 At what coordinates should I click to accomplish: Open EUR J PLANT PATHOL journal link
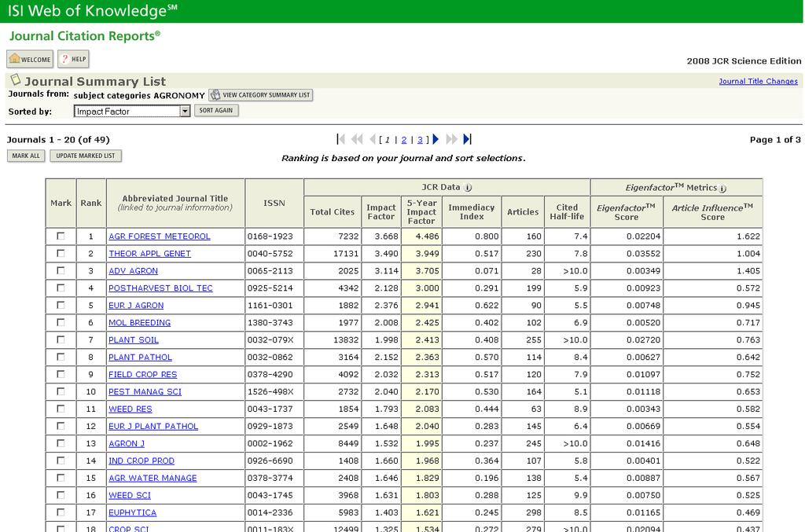[x=153, y=427]
